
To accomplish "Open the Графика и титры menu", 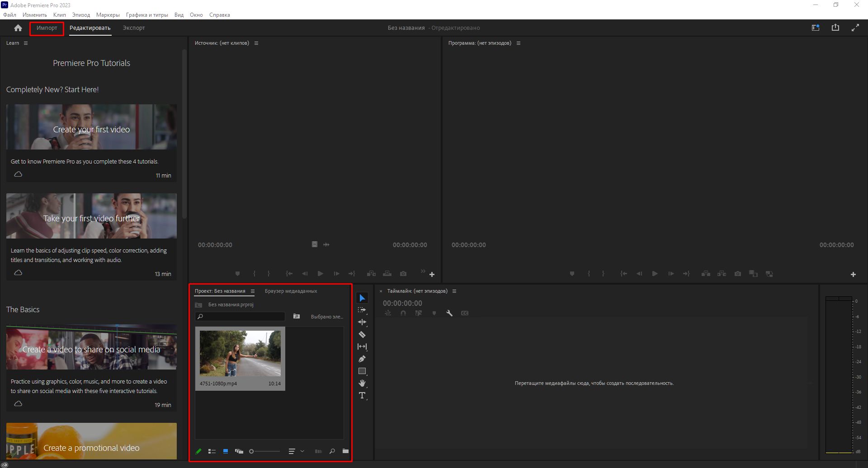I will pyautogui.click(x=147, y=15).
